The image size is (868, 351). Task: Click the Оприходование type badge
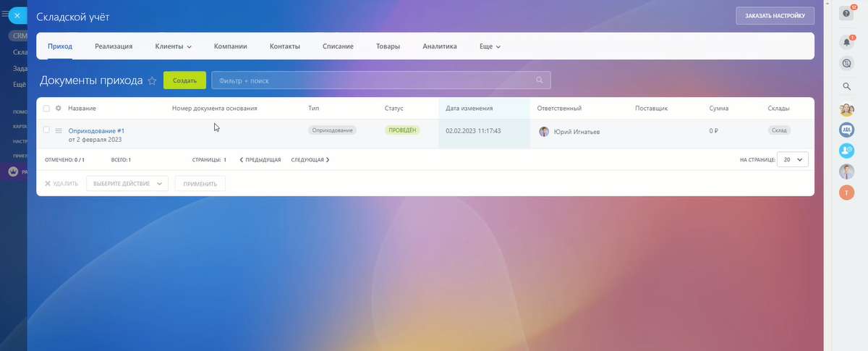[333, 130]
